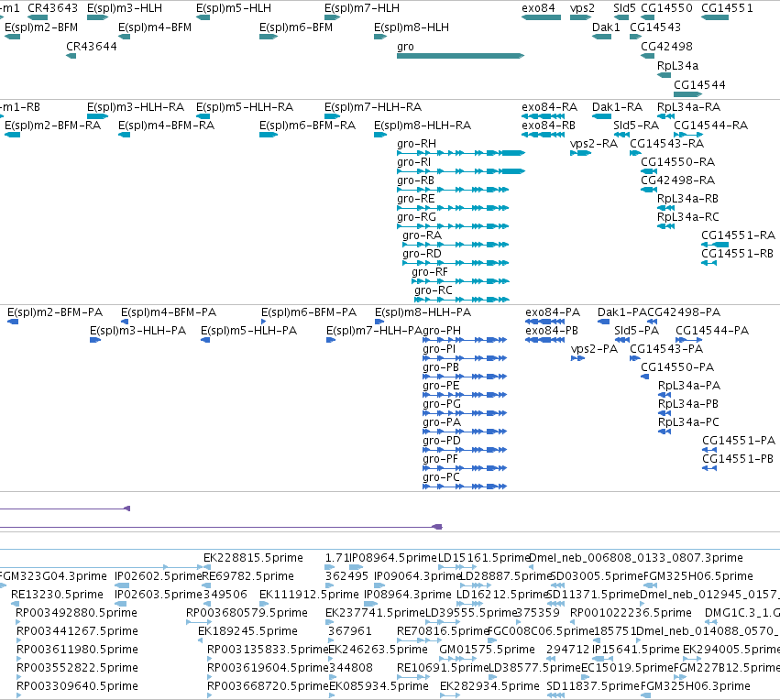Click the exo84 gene feature
780x700 pixels.
point(541,17)
